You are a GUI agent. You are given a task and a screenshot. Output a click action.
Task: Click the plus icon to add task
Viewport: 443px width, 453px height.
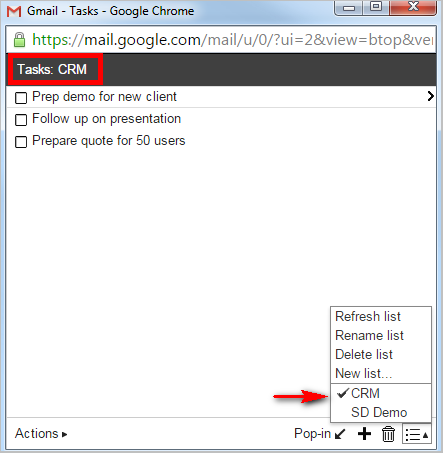click(364, 434)
